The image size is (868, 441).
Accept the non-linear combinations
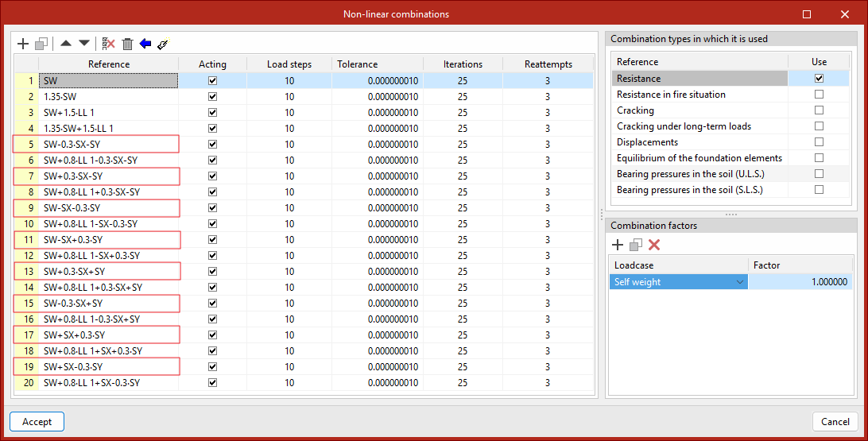click(x=37, y=422)
